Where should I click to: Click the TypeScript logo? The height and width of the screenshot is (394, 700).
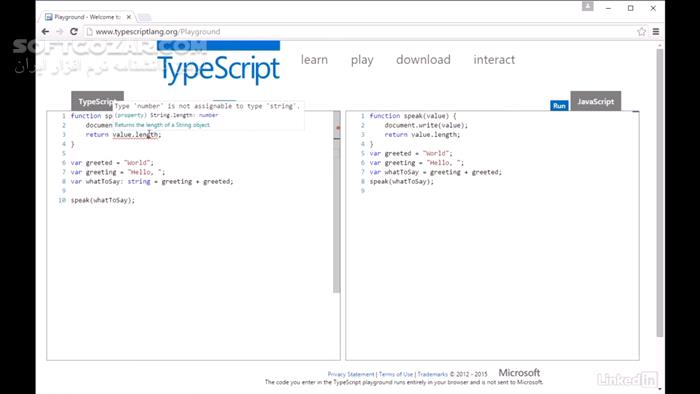218,64
